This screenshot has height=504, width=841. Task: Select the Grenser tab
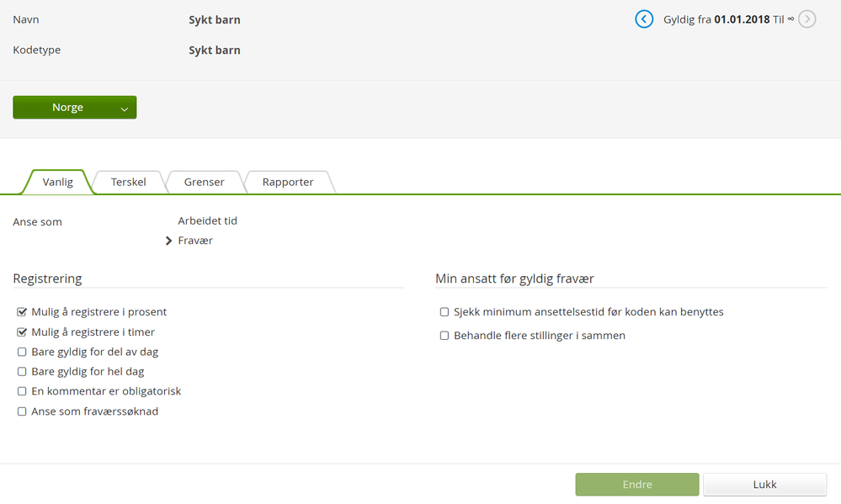(x=204, y=182)
